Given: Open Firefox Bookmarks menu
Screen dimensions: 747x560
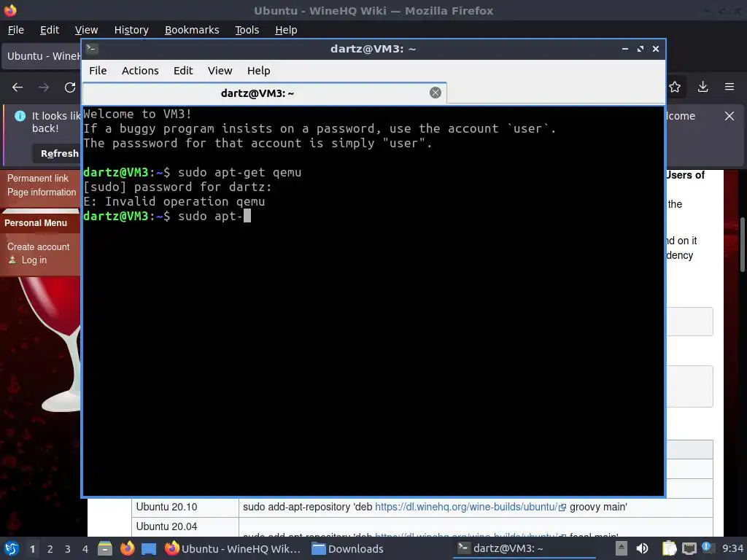Looking at the screenshot, I should (x=192, y=30).
